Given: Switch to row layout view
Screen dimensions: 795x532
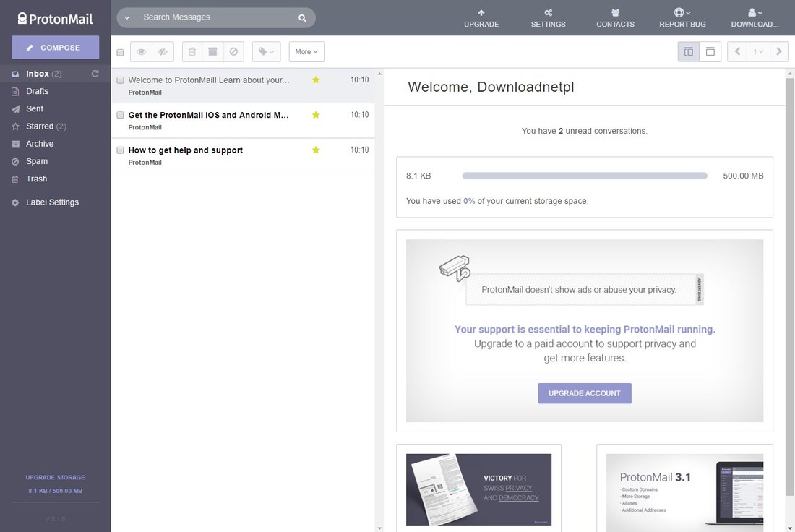Looking at the screenshot, I should click(710, 52).
